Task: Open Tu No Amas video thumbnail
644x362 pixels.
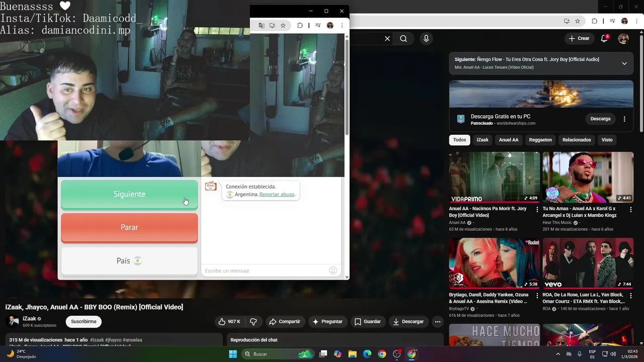Action: pyautogui.click(x=588, y=177)
